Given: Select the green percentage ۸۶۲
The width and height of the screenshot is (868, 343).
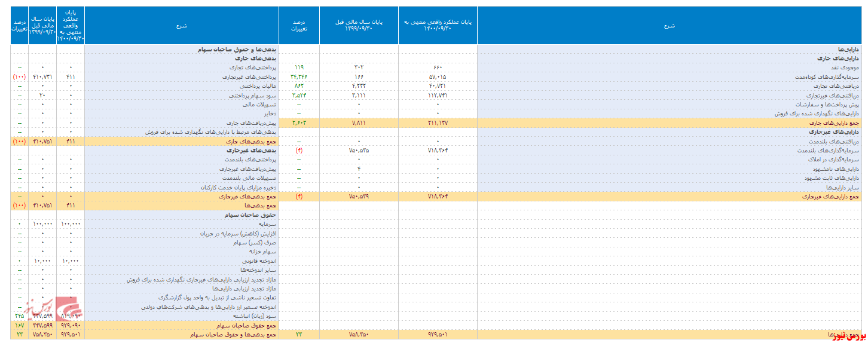Looking at the screenshot, I should point(299,86).
